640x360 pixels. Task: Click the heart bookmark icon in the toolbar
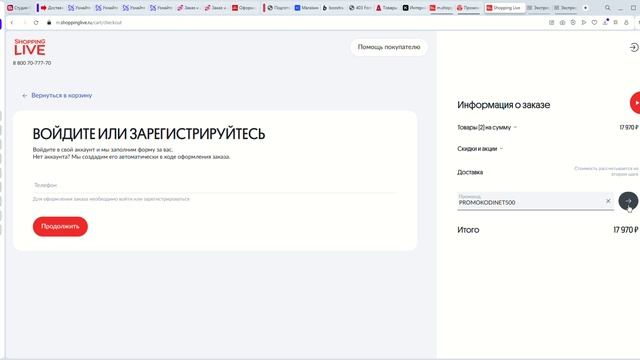594,22
